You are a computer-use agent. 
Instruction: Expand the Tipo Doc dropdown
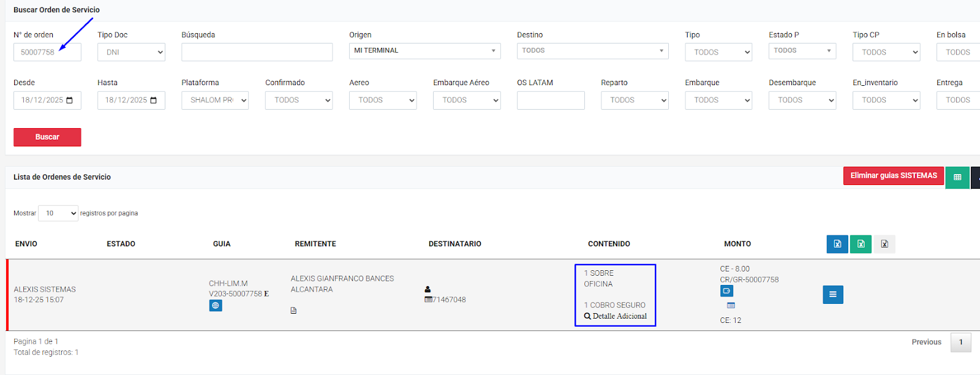131,52
